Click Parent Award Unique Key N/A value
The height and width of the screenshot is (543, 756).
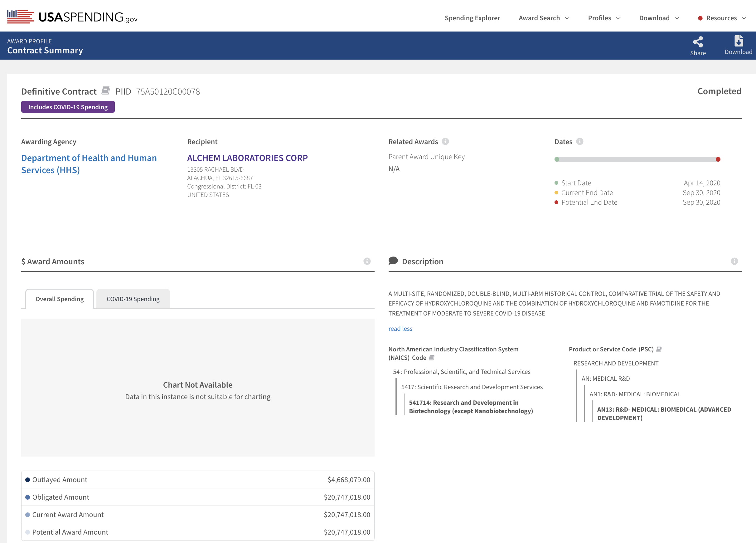394,169
